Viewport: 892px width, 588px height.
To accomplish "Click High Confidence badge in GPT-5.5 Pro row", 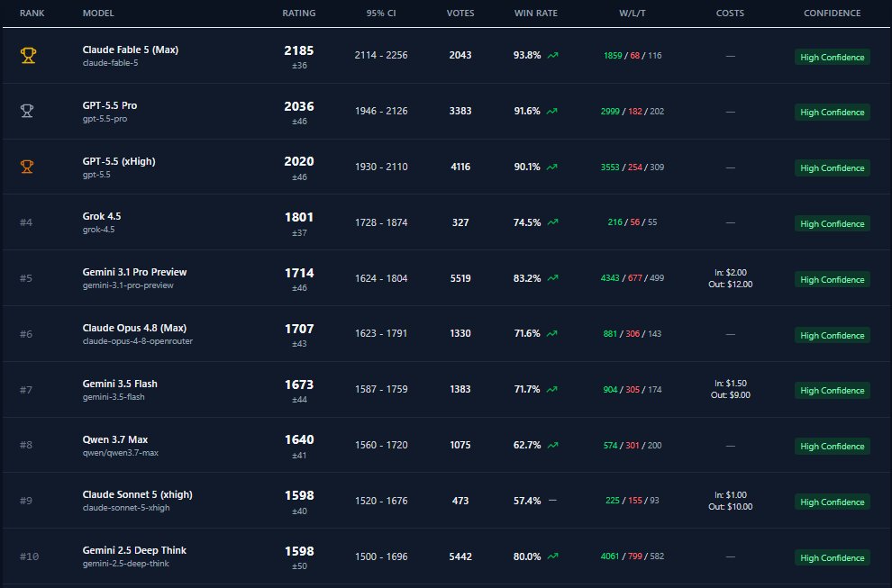I will click(833, 112).
